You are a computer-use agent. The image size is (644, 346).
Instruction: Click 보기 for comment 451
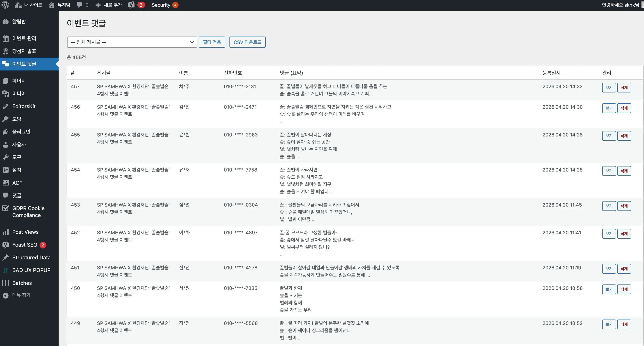[x=609, y=269]
